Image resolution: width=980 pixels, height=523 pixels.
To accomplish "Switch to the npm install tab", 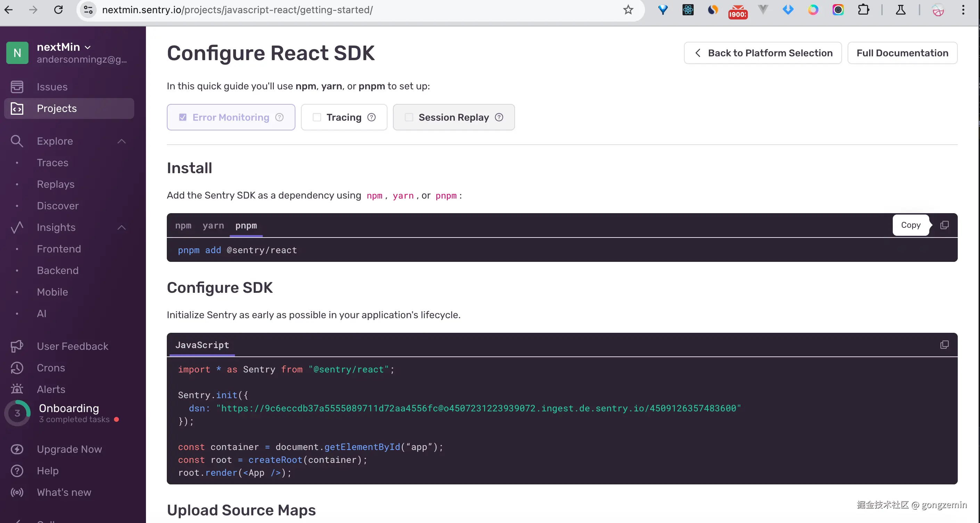I will (x=183, y=225).
